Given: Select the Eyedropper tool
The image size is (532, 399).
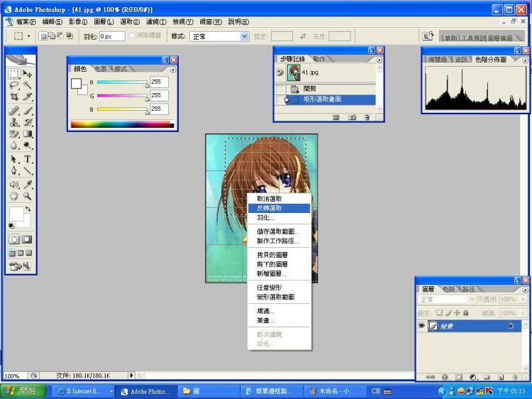Looking at the screenshot, I should tap(28, 183).
